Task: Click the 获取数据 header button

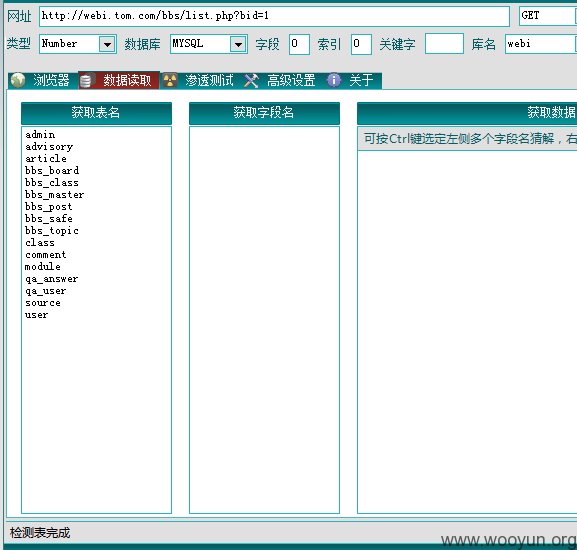Action: [x=467, y=113]
